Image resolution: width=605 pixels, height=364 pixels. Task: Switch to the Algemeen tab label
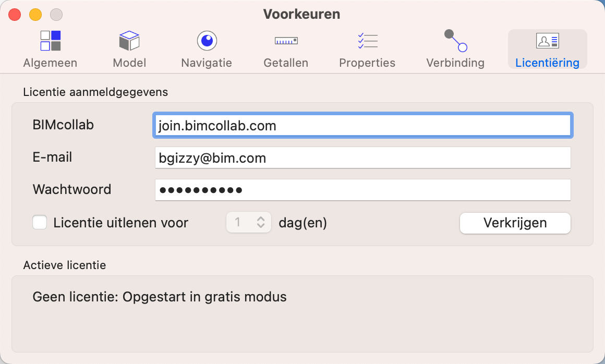pos(50,63)
